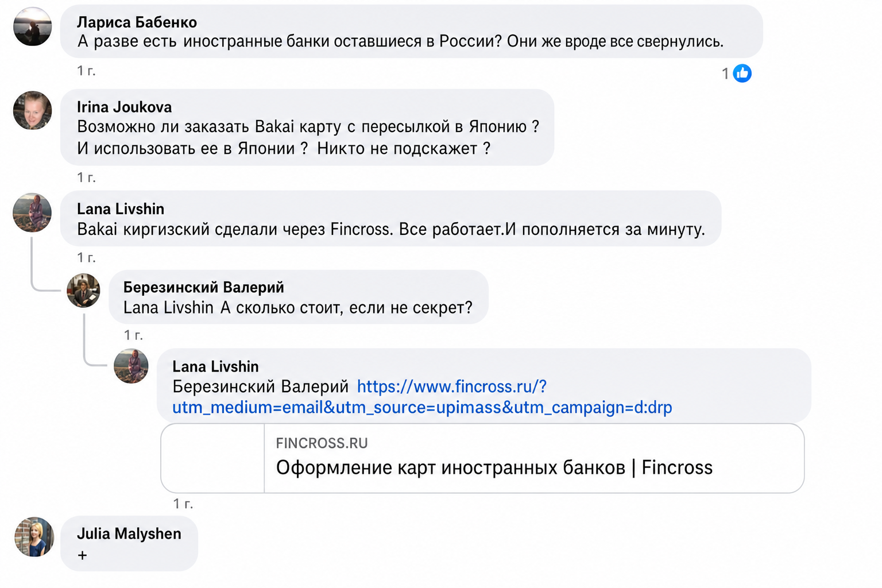The width and height of the screenshot is (882, 588).
Task: Click the timestamp under Лариса Бабенко's comment
Action: pos(86,71)
